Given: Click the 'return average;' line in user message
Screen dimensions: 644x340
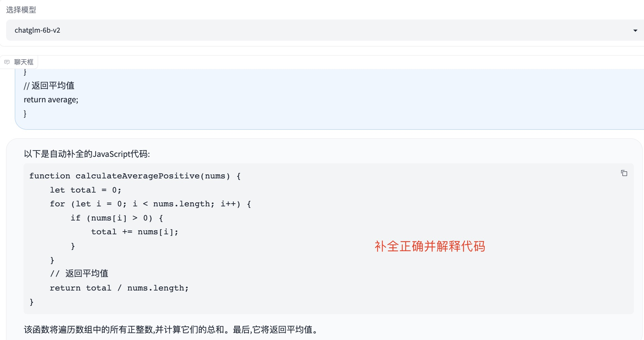Looking at the screenshot, I should click(51, 100).
